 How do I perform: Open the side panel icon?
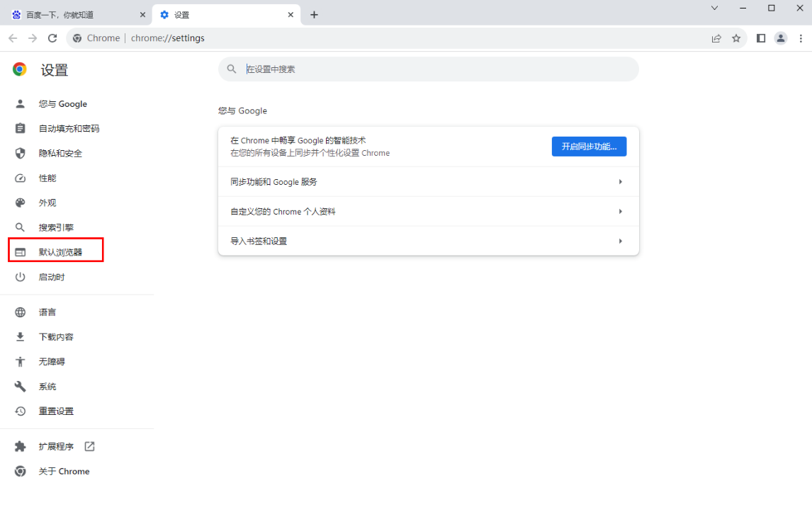760,38
